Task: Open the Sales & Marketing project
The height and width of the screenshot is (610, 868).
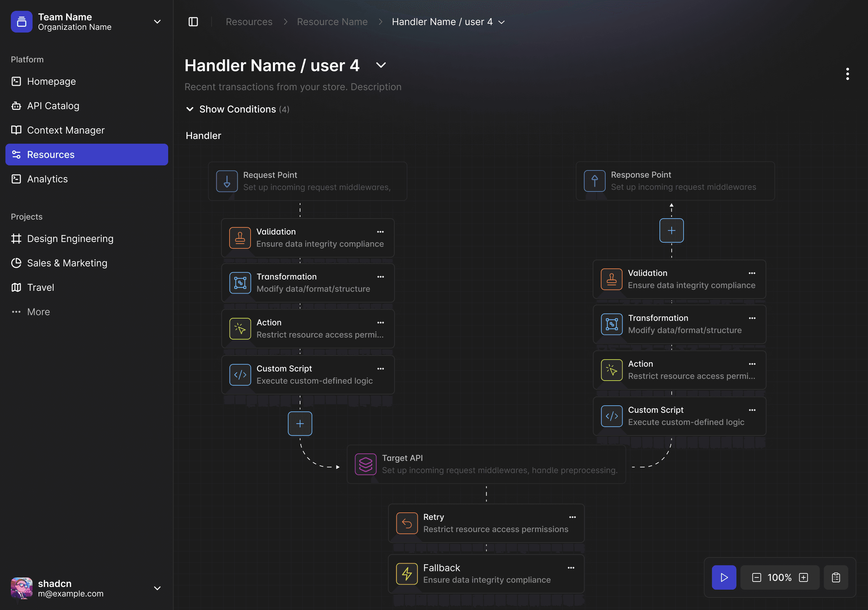Action: (x=86, y=263)
